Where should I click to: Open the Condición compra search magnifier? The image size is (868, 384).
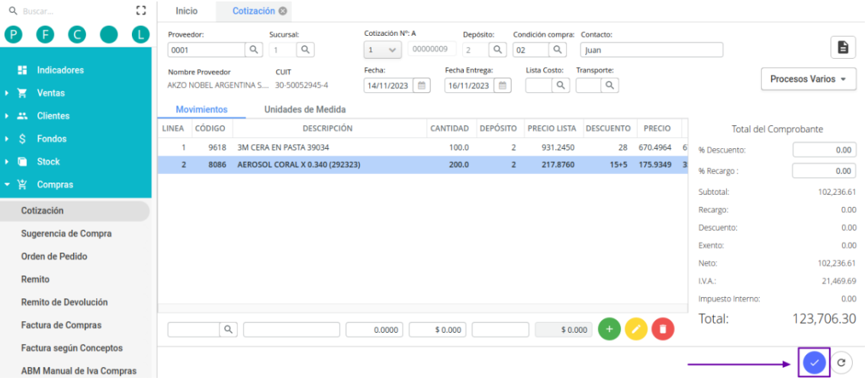coord(558,50)
